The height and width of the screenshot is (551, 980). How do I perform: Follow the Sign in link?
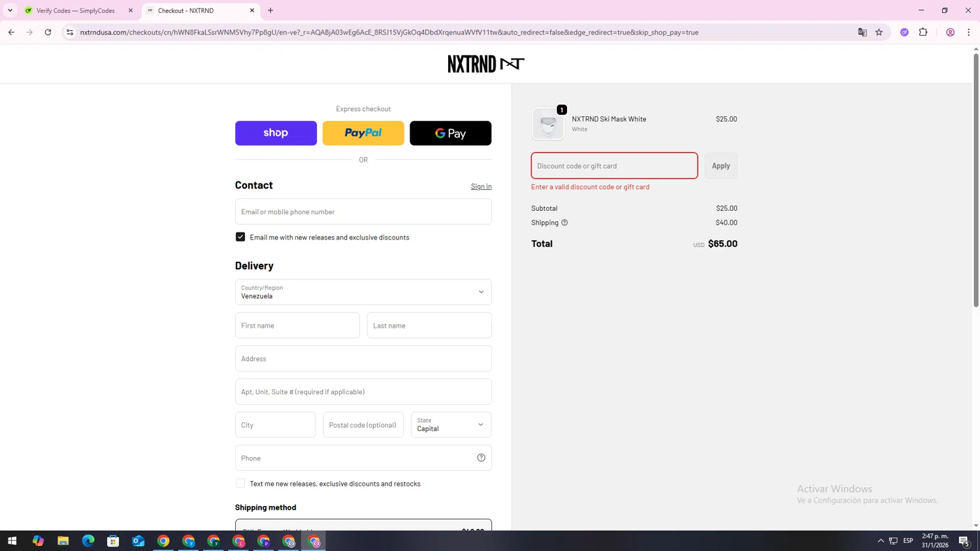[x=481, y=187]
